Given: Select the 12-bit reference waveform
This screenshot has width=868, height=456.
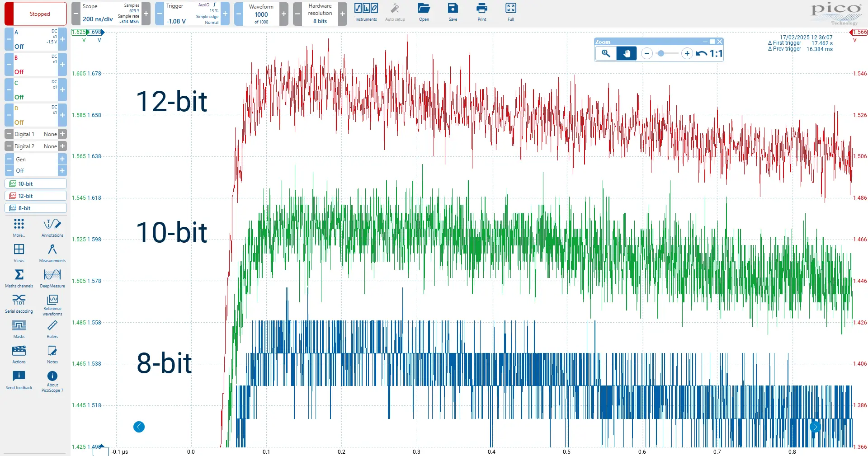Looking at the screenshot, I should click(36, 196).
